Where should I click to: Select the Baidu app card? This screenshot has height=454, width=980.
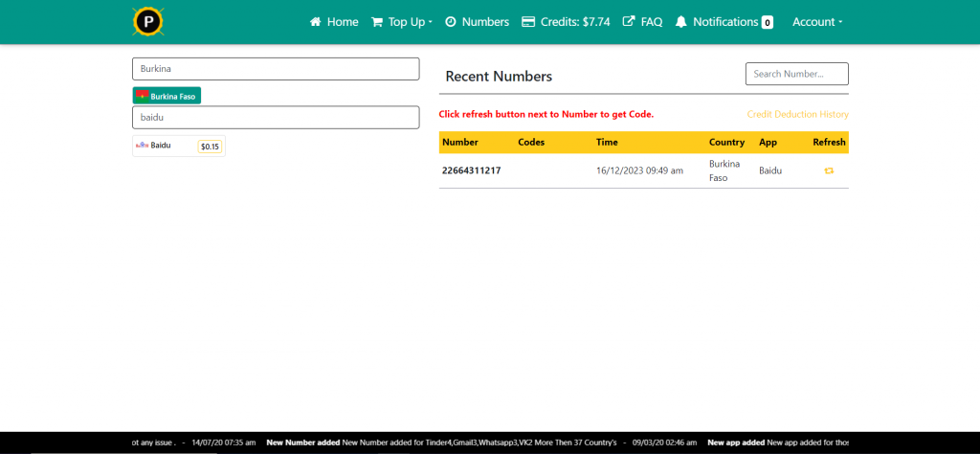(x=179, y=146)
